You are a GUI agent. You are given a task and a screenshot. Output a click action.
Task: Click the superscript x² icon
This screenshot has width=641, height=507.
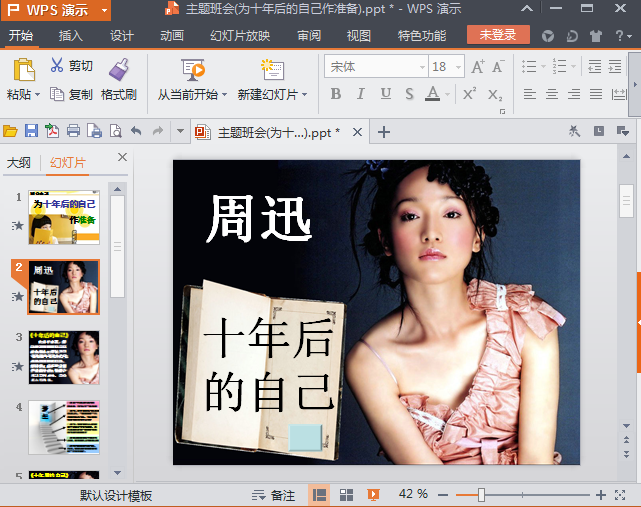click(469, 94)
